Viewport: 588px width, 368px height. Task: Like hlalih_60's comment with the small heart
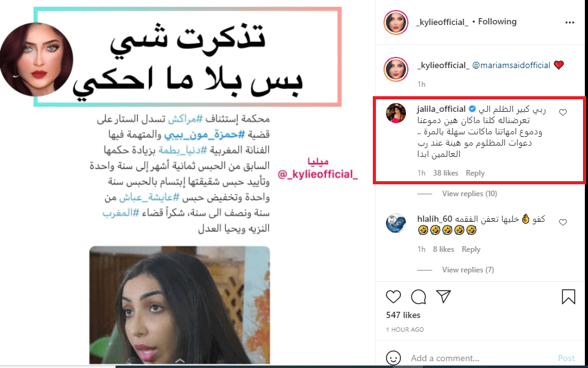click(x=563, y=222)
